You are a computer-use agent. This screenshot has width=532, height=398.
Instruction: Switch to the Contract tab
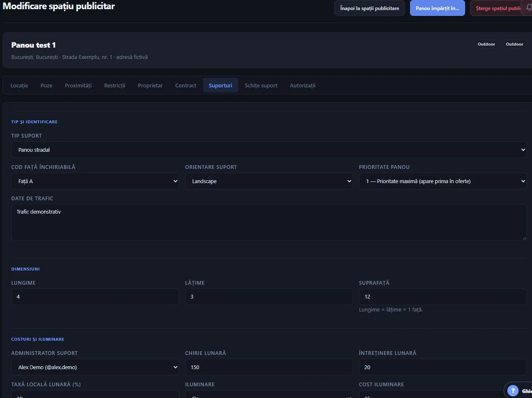point(186,85)
